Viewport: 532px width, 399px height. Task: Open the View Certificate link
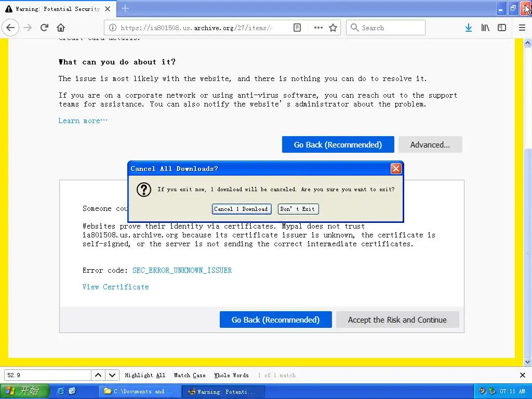(116, 287)
